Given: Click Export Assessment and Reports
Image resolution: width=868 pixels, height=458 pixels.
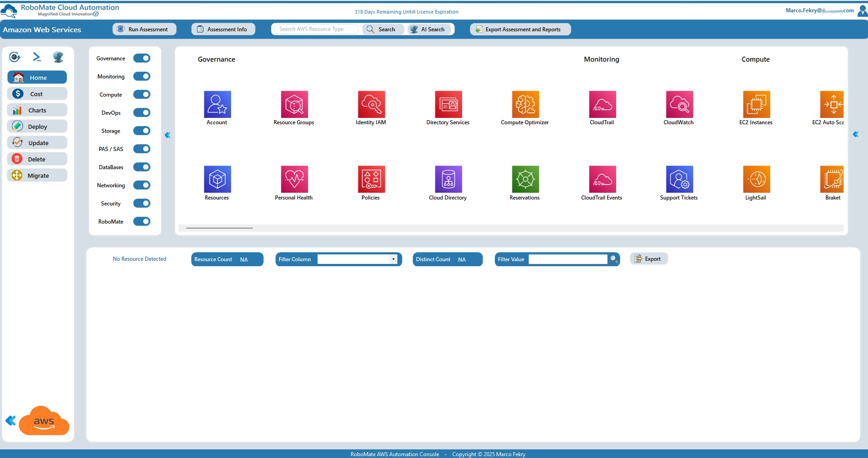Looking at the screenshot, I should tap(520, 29).
